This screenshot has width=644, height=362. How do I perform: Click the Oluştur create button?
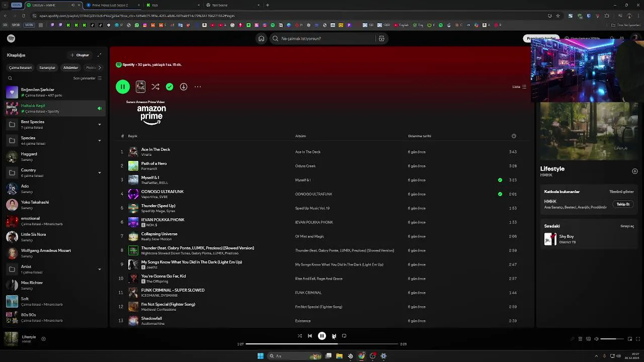pyautogui.click(x=79, y=55)
